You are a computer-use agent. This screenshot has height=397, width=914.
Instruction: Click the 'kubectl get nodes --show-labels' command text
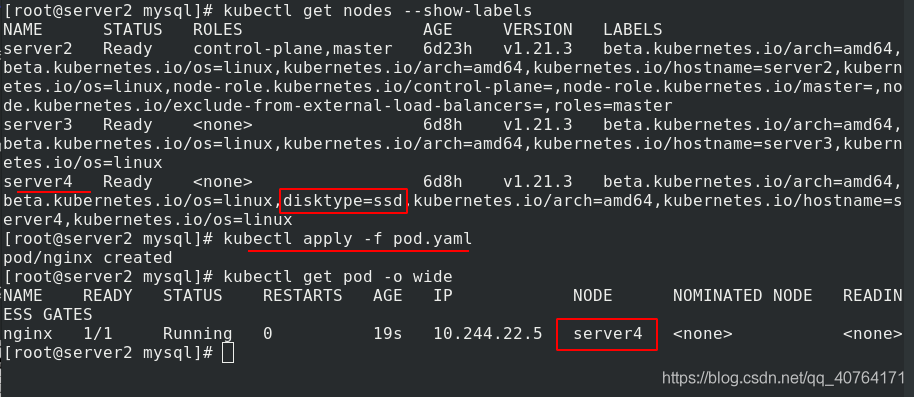pos(378,10)
